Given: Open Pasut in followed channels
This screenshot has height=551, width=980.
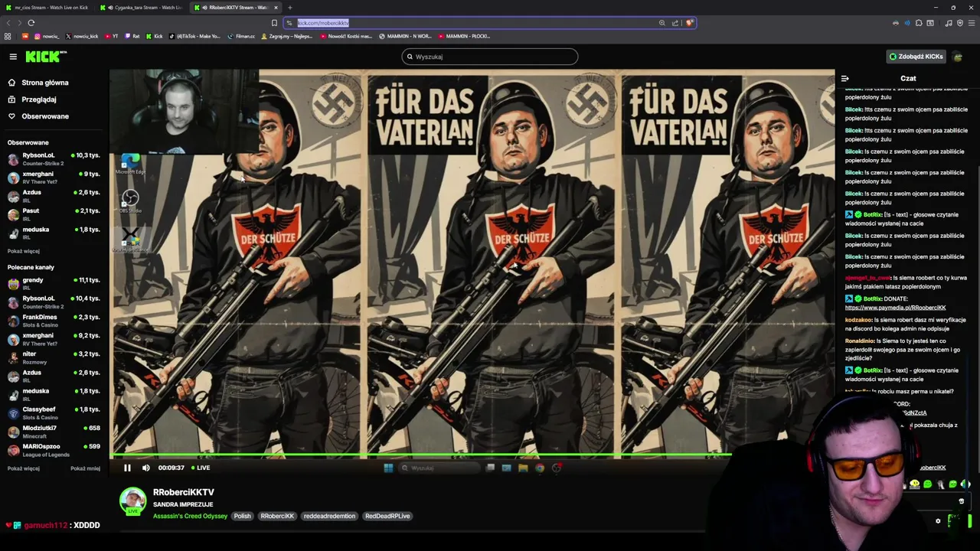Looking at the screenshot, I should (54, 214).
